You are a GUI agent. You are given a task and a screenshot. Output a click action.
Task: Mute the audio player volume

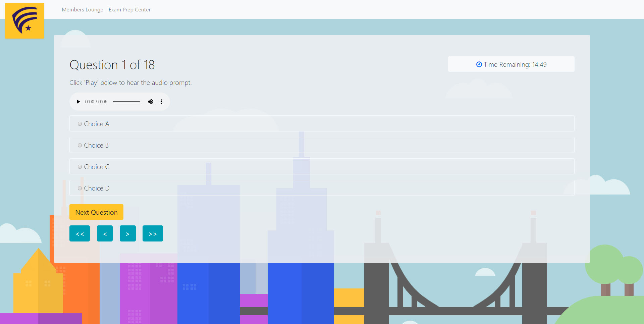[x=151, y=102]
